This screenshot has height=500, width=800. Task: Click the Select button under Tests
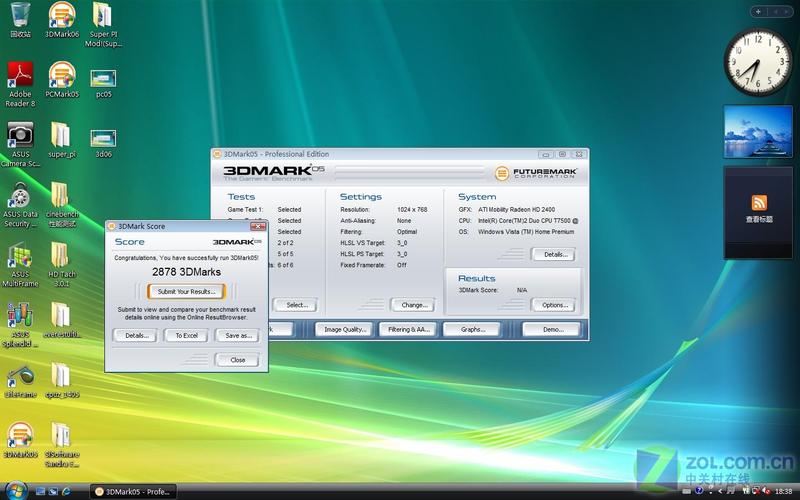pyautogui.click(x=296, y=305)
